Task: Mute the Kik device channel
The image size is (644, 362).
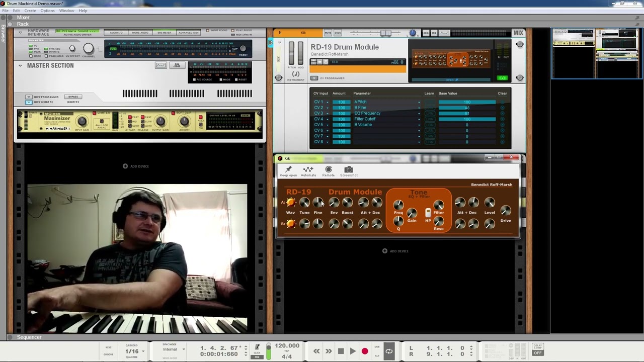Action: (328, 33)
